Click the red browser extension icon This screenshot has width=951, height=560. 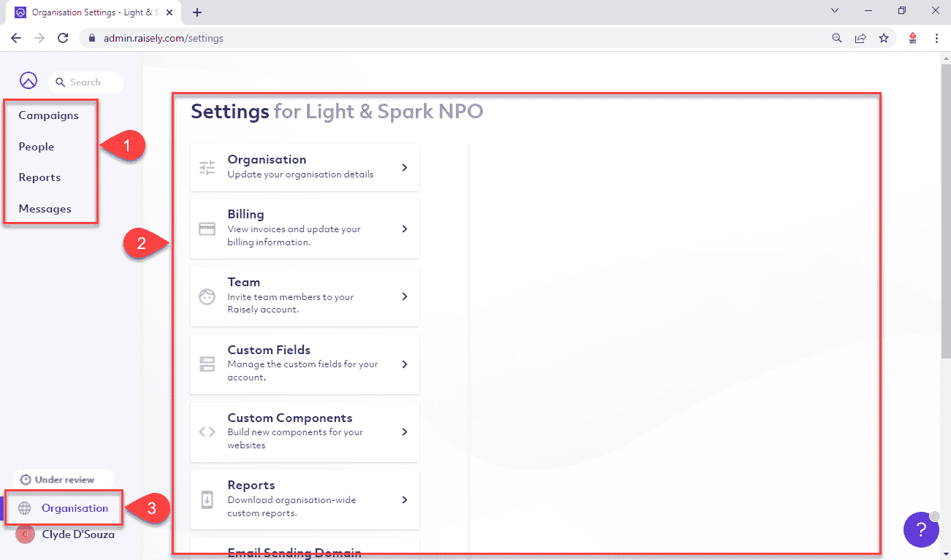912,38
